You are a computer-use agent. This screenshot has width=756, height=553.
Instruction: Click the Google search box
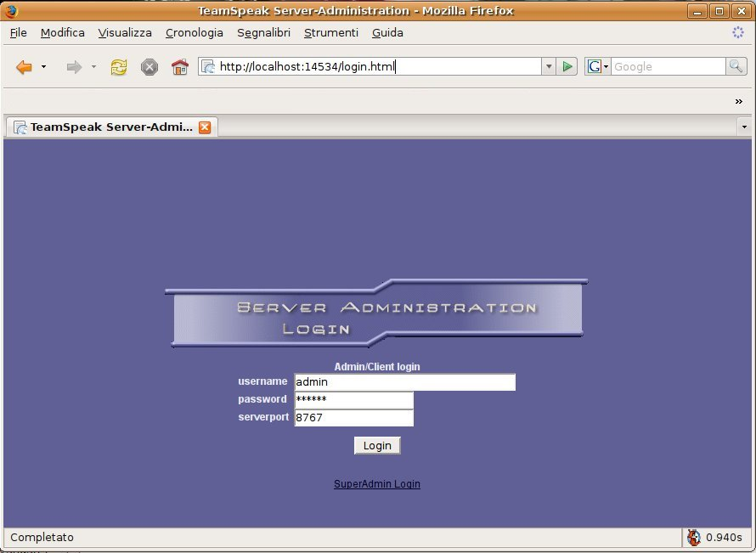[x=669, y=66]
